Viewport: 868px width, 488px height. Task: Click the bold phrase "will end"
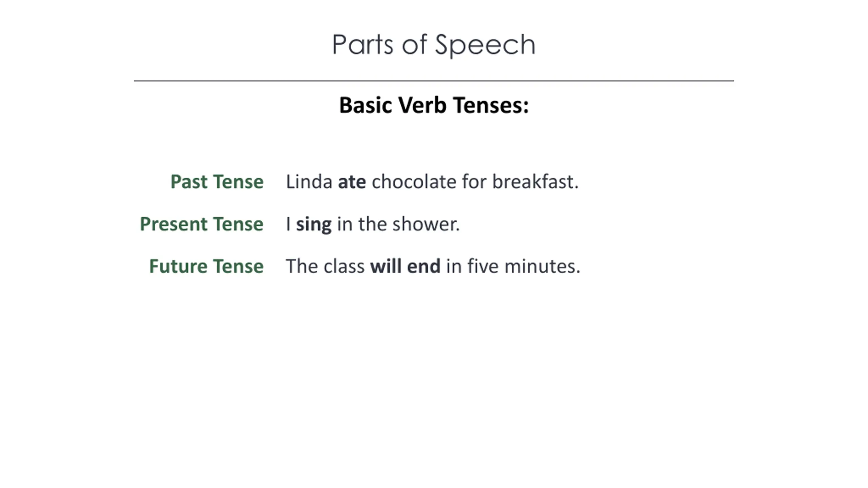(405, 266)
